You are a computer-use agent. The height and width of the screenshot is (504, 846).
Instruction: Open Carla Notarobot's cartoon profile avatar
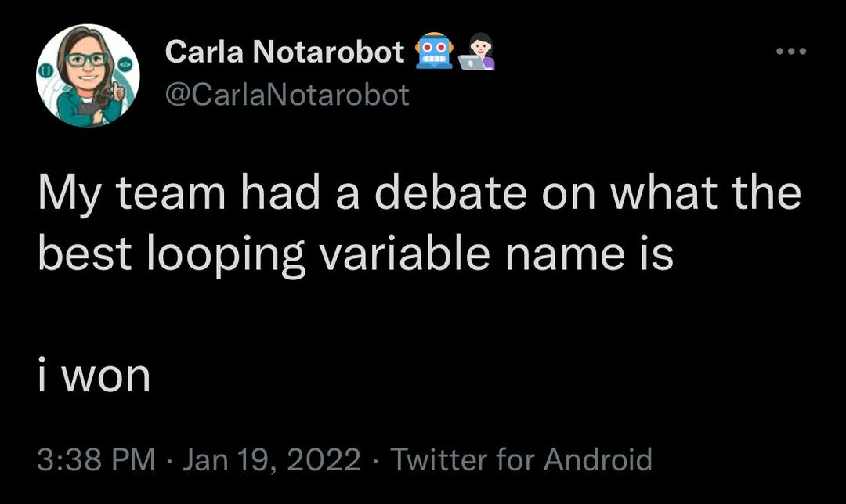pos(88,75)
